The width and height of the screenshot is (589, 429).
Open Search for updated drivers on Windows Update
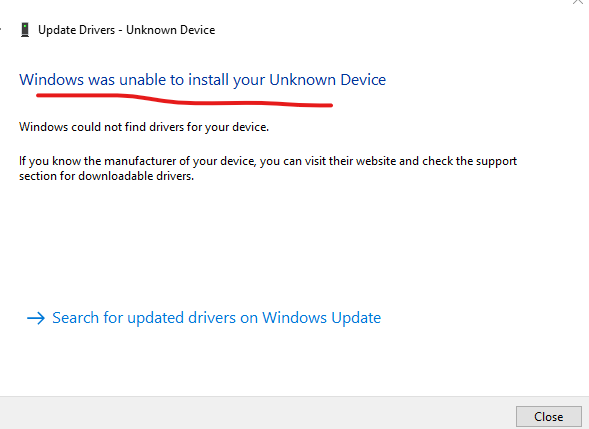point(216,318)
